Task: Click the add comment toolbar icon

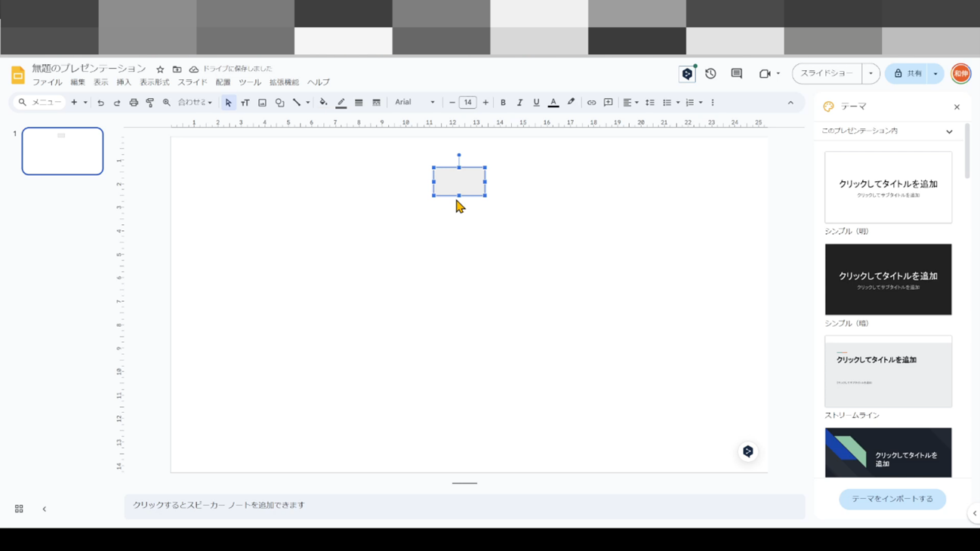Action: click(608, 103)
